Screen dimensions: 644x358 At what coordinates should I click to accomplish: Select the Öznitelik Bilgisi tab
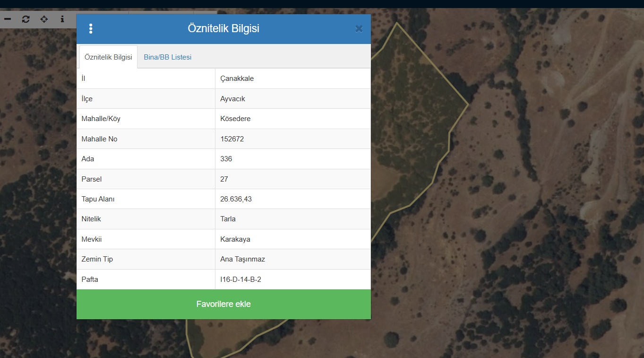pos(108,57)
